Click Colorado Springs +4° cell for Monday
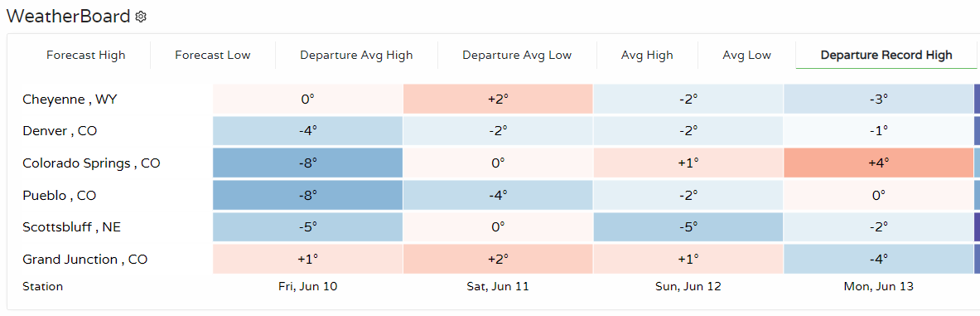Screen dimensions: 980x316 tap(878, 163)
